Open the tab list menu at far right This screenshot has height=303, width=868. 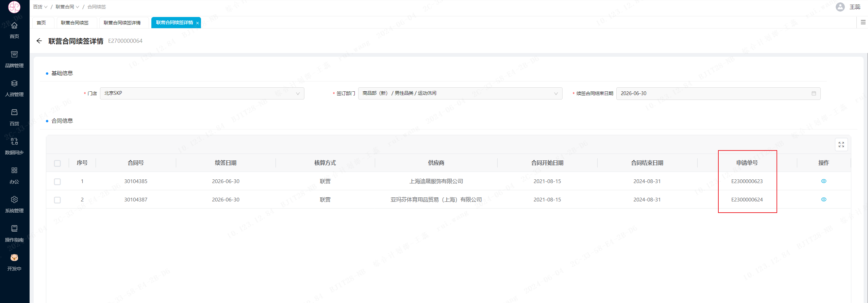tap(863, 22)
